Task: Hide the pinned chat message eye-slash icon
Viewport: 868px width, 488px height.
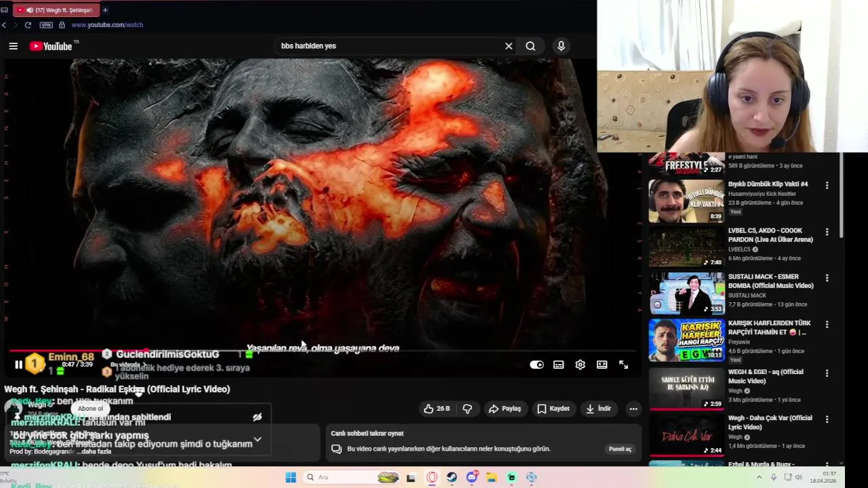Action: click(257, 418)
